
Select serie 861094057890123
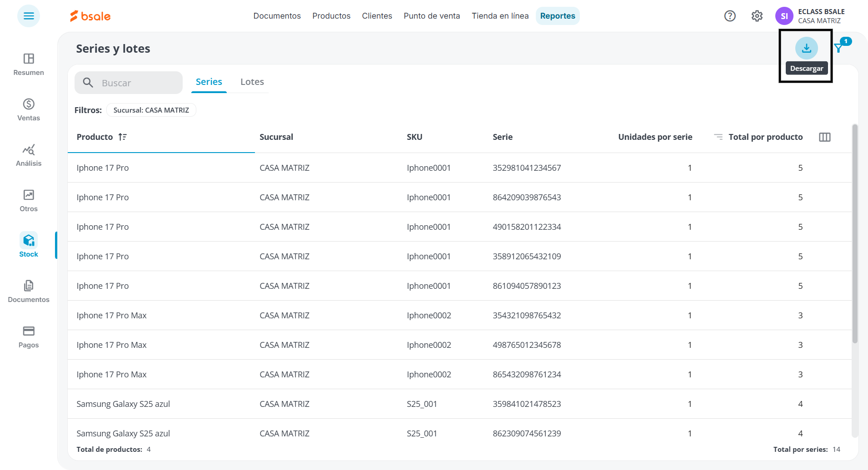click(527, 286)
